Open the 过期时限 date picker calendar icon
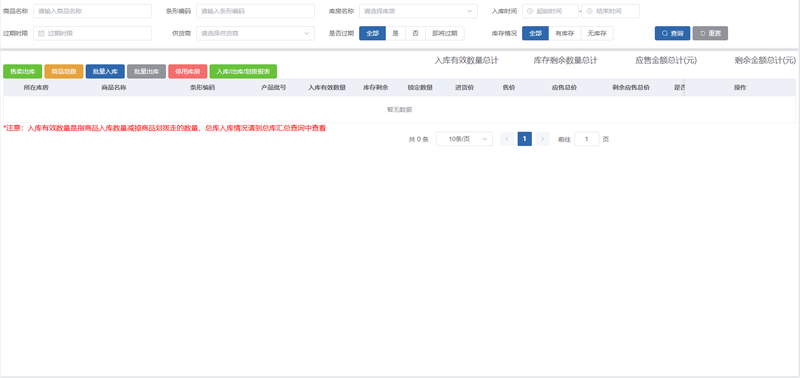 click(41, 33)
